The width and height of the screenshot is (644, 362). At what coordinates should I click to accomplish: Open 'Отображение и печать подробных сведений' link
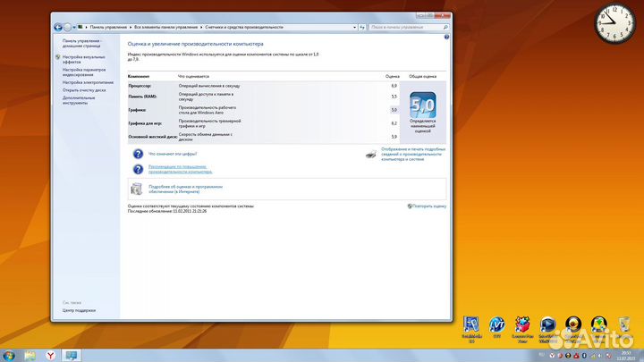pos(413,154)
